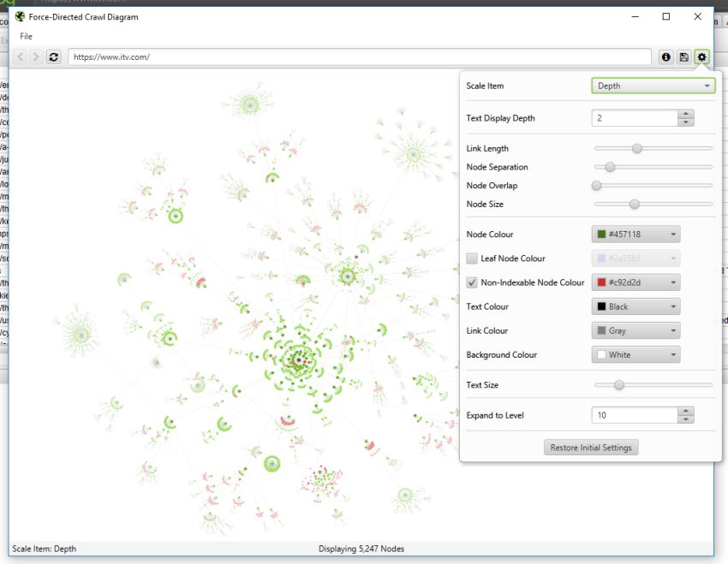The width and height of the screenshot is (728, 564).
Task: Save the crawl diagram using the floppy disk icon
Action: [683, 56]
